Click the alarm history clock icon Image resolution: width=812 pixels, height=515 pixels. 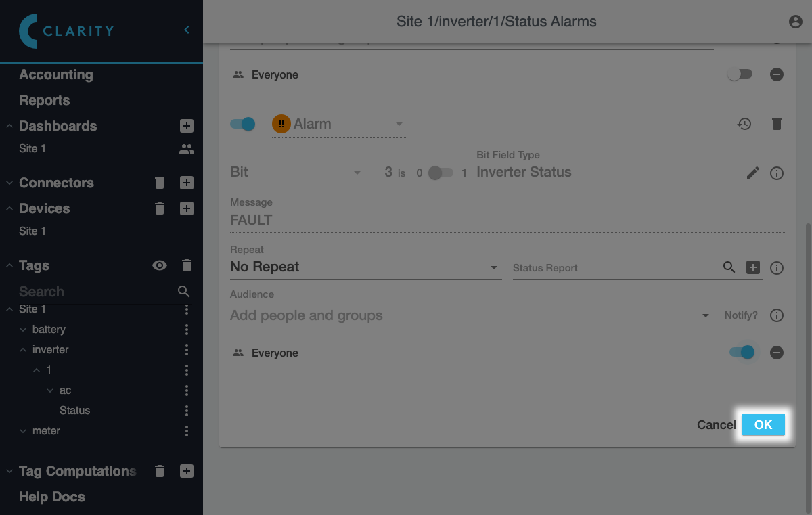(x=744, y=124)
